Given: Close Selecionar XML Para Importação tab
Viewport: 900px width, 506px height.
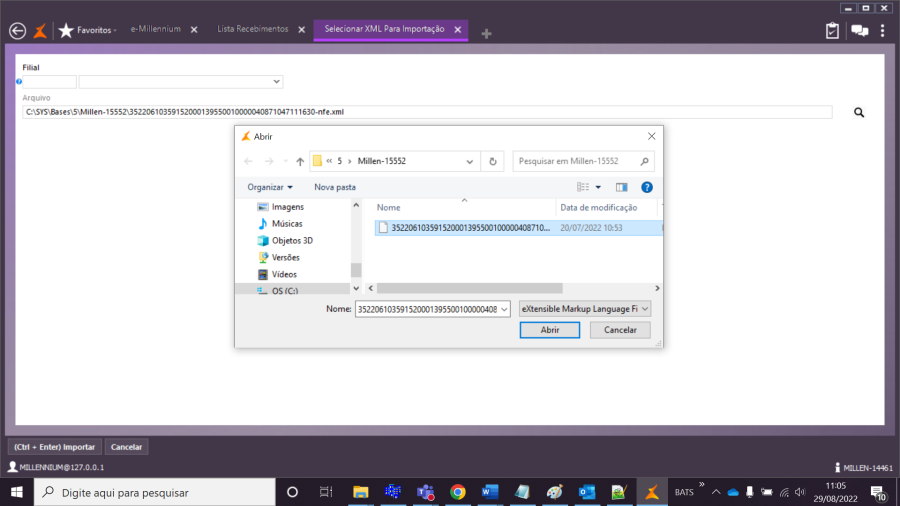Looking at the screenshot, I should [x=457, y=30].
